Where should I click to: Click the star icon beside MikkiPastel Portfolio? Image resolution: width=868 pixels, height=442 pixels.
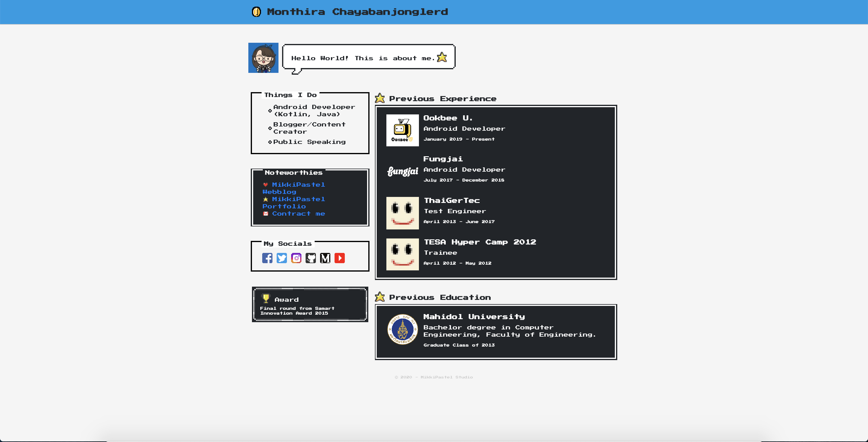pyautogui.click(x=266, y=199)
